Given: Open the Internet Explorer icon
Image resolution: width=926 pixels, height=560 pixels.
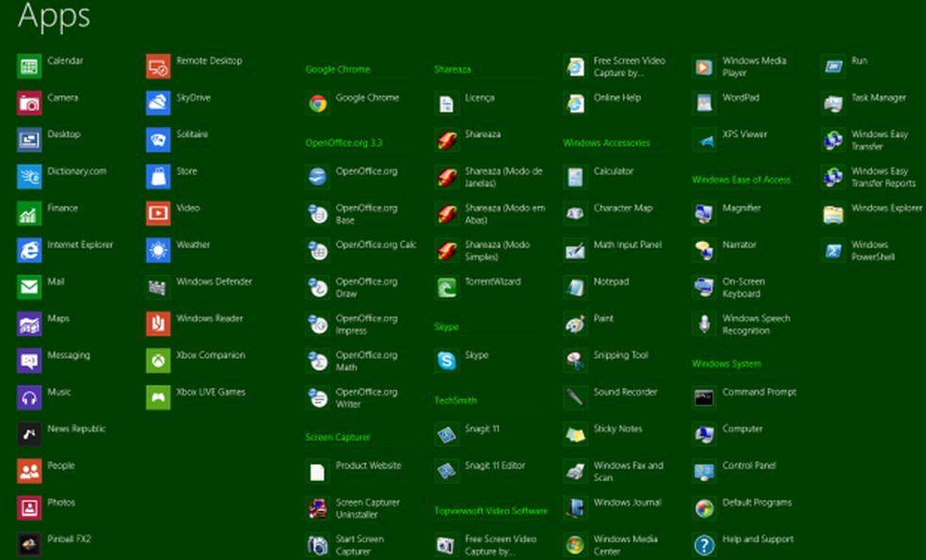Looking at the screenshot, I should (x=29, y=250).
